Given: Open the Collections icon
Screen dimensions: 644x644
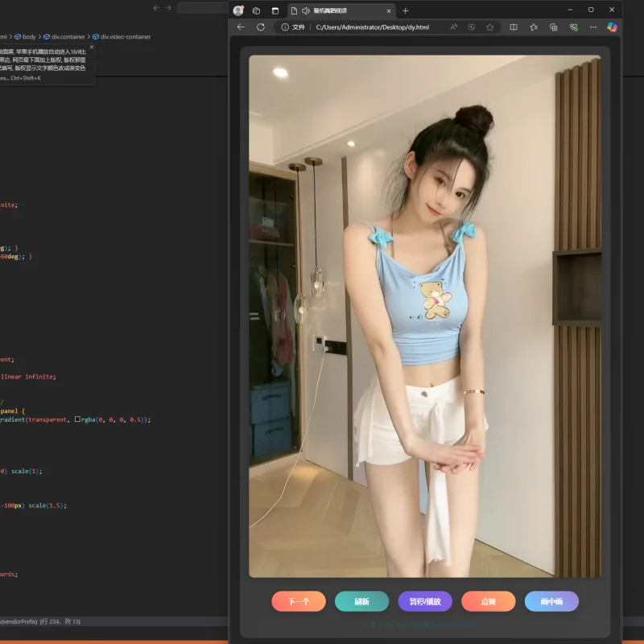Looking at the screenshot, I should pyautogui.click(x=554, y=27).
